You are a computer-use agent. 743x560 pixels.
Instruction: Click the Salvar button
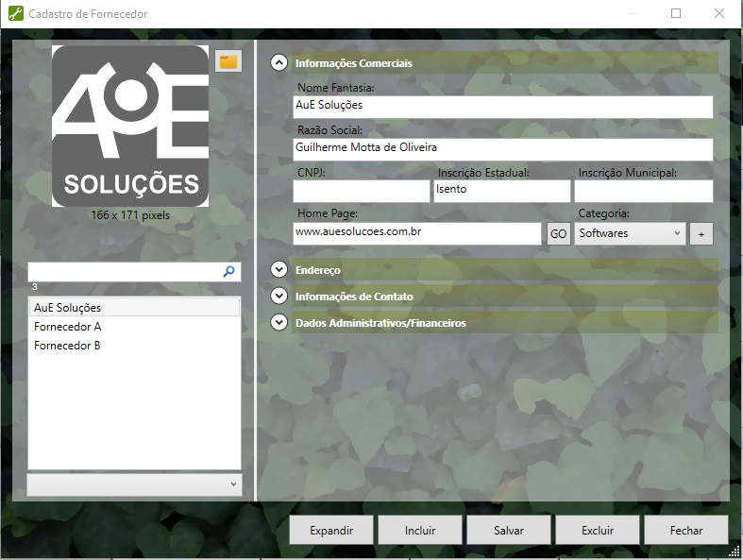[x=509, y=531]
